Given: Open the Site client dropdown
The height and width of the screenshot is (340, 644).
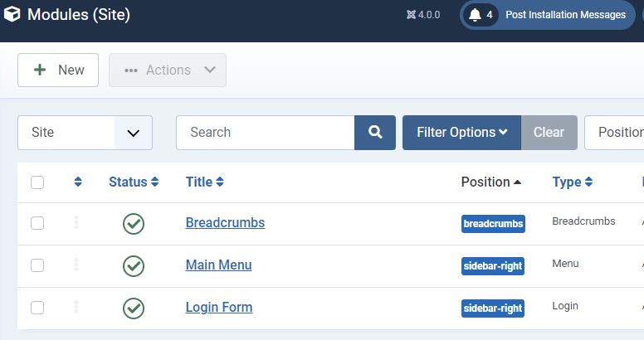Looking at the screenshot, I should point(85,133).
